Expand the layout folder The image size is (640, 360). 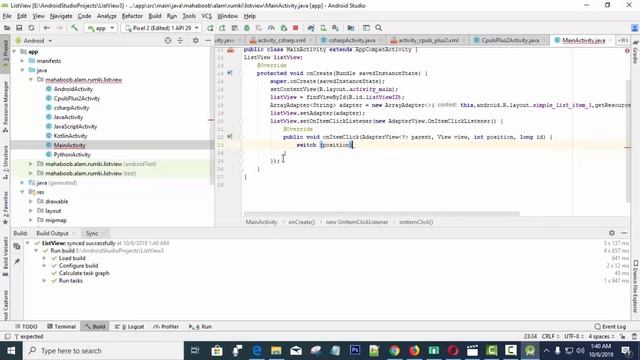tap(31, 211)
